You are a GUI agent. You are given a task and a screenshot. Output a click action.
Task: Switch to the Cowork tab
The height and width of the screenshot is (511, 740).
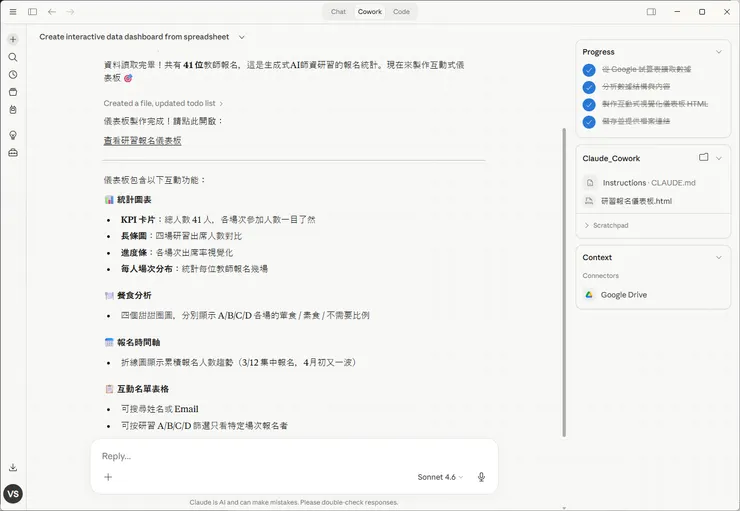coord(369,12)
